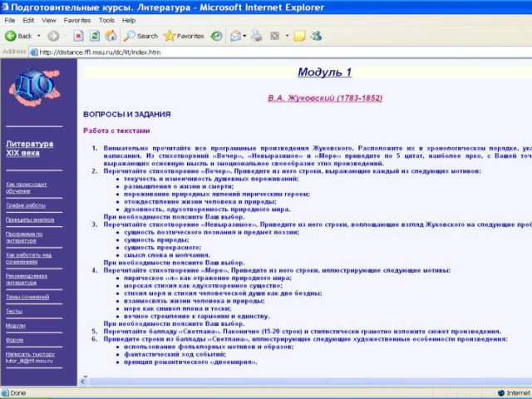Open the Help menu
The width and height of the screenshot is (532, 399).
tap(129, 20)
